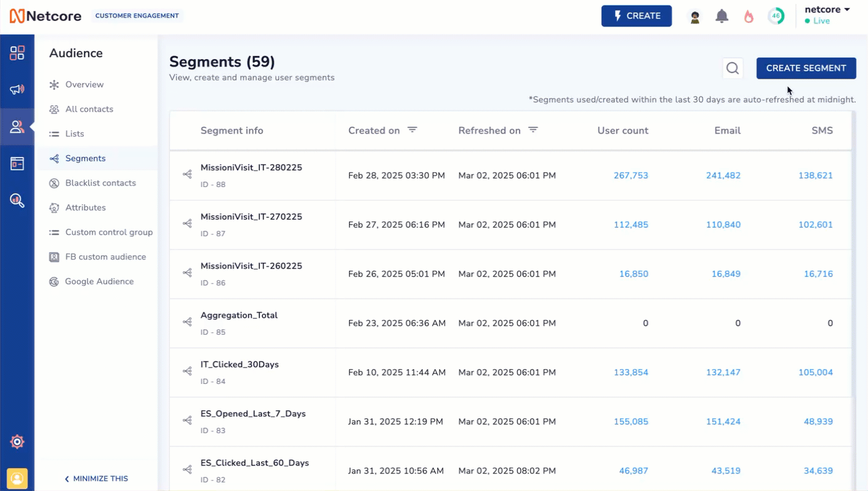Open user count 267,753 link
The image size is (868, 491).
pyautogui.click(x=630, y=175)
